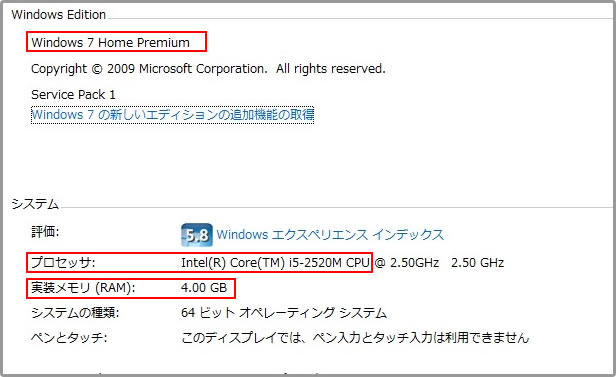
Task: Click the 2.50 GHz processor speed text
Action: point(477,263)
